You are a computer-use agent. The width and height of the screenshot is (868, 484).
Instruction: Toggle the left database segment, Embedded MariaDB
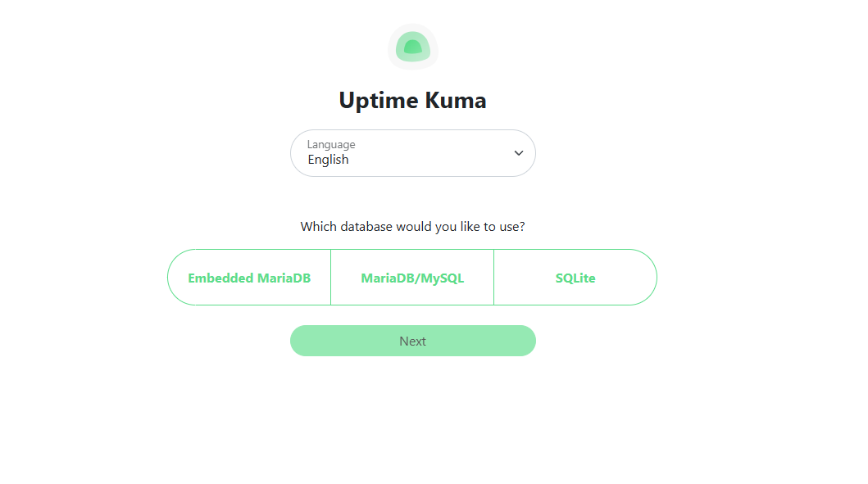[x=249, y=278]
